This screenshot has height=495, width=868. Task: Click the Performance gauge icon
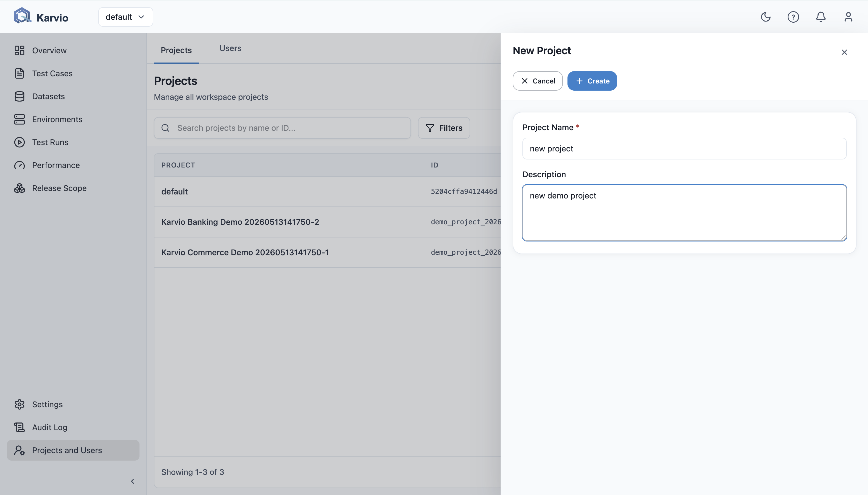click(x=20, y=165)
